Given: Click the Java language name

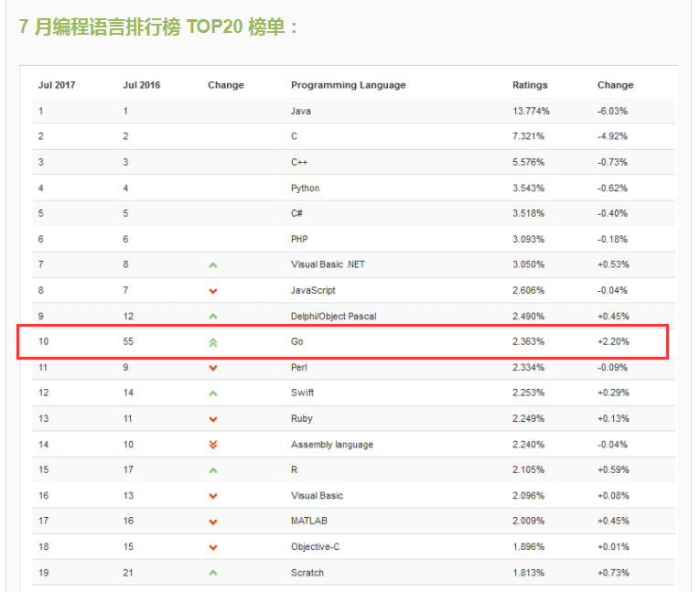Looking at the screenshot, I should (x=300, y=111).
